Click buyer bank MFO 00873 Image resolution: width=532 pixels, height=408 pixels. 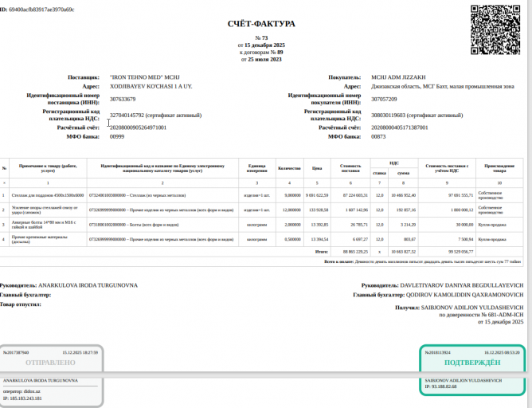click(378, 137)
